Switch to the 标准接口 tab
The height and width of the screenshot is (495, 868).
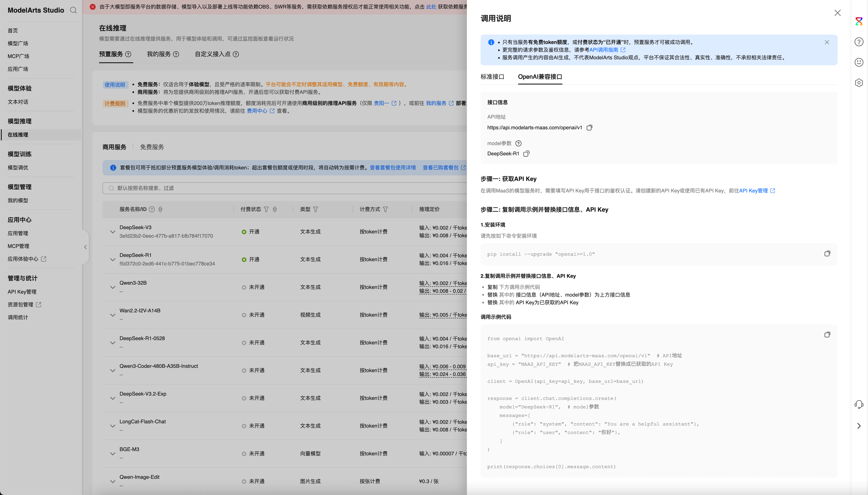[x=492, y=77]
